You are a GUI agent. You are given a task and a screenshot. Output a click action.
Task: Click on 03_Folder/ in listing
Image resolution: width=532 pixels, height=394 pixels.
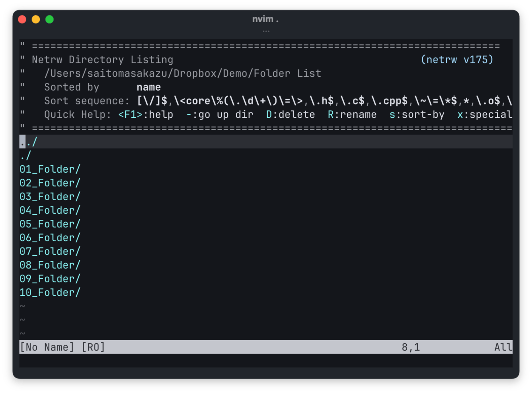(x=50, y=196)
